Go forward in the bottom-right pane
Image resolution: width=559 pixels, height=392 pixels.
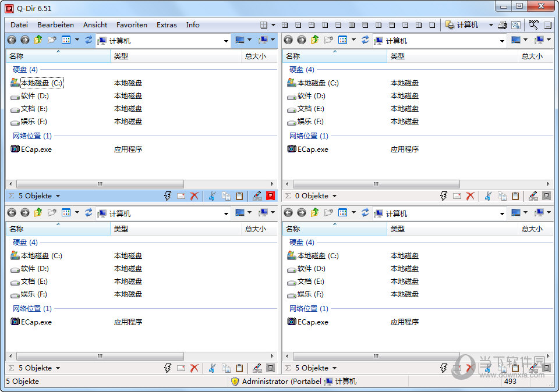click(302, 212)
